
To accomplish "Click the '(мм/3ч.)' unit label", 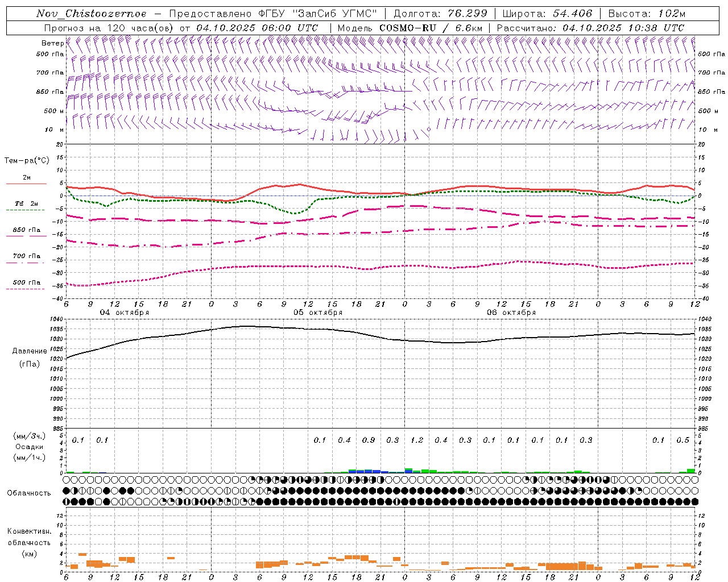I will [30, 436].
